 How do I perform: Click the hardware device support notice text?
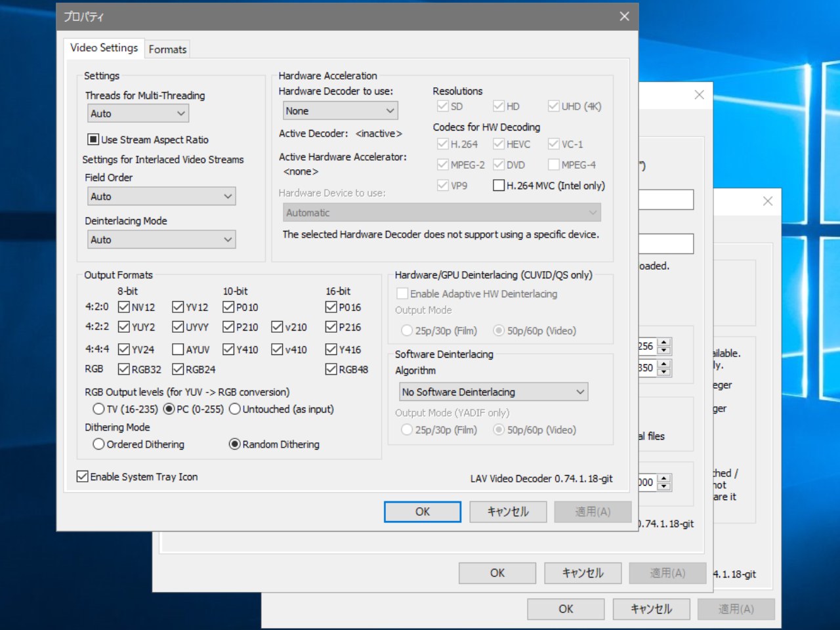440,234
